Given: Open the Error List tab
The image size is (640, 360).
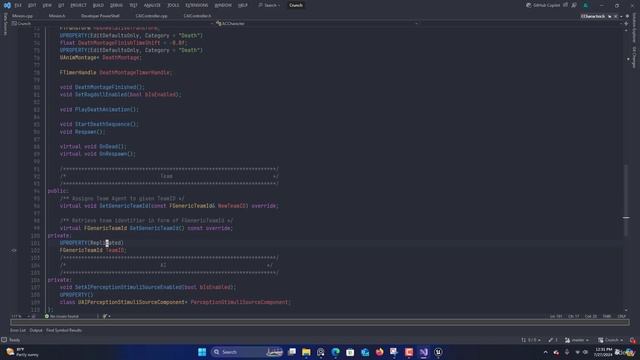Looking at the screenshot, I should click(18, 330).
